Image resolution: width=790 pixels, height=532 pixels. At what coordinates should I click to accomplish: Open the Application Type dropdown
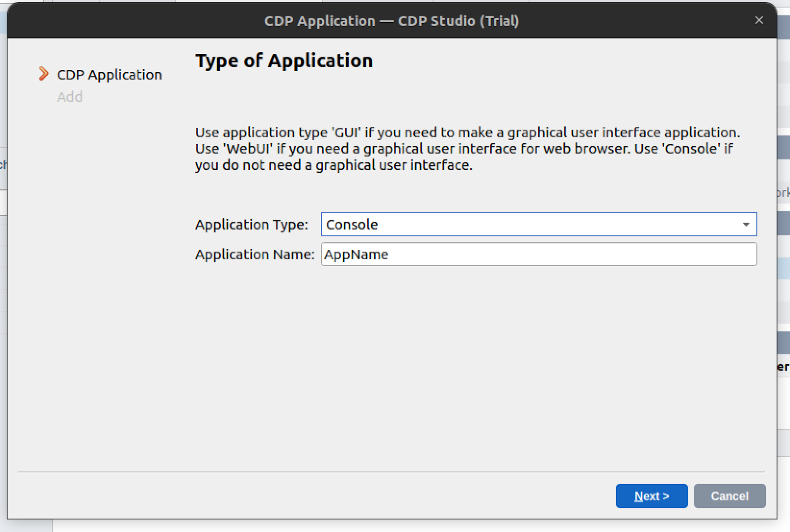tap(539, 225)
